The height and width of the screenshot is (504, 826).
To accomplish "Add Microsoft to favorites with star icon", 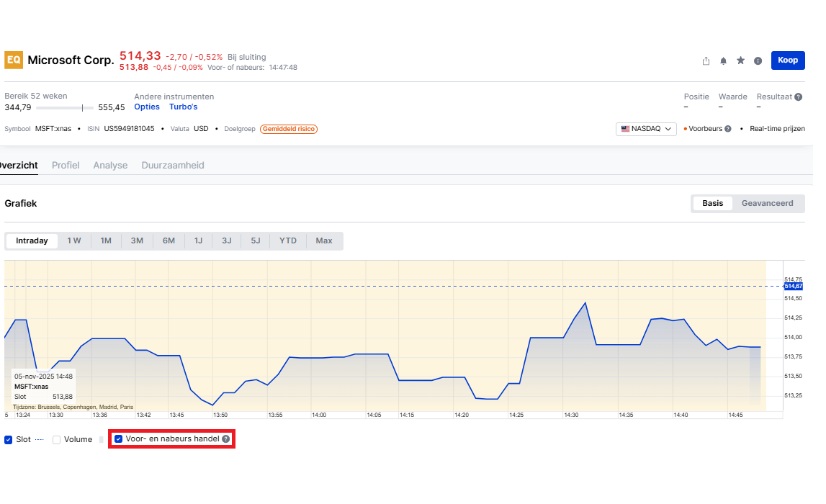I will coord(740,60).
